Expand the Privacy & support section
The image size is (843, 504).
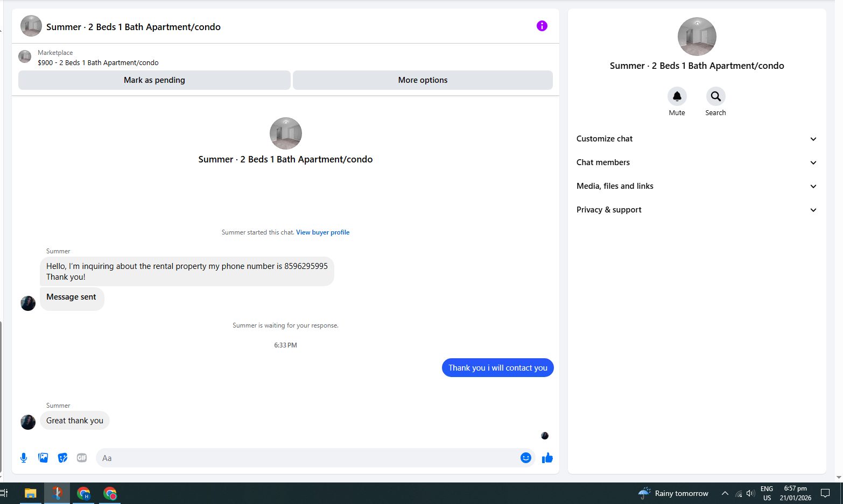(x=697, y=210)
